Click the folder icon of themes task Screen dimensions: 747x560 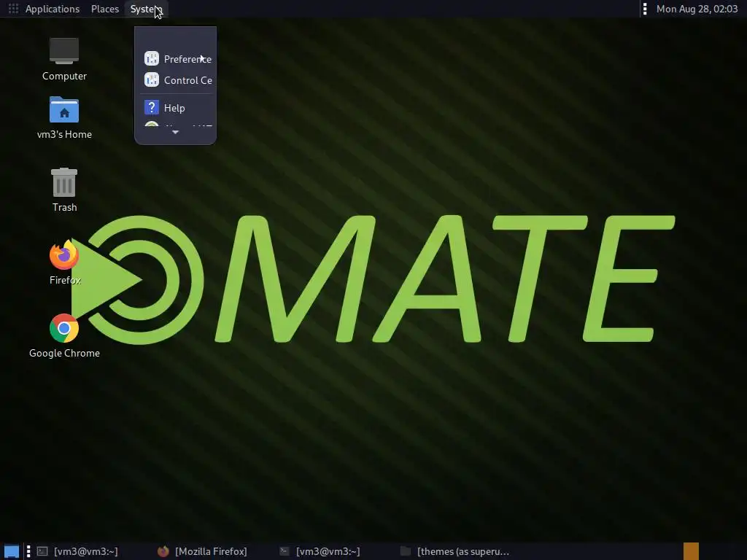[x=406, y=551]
